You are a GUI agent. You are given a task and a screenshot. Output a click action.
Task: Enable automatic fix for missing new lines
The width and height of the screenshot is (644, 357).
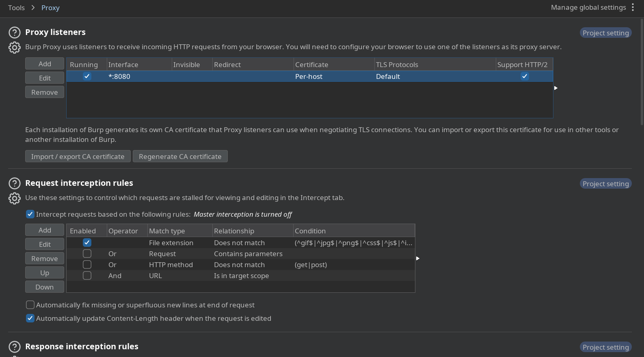[30, 305]
